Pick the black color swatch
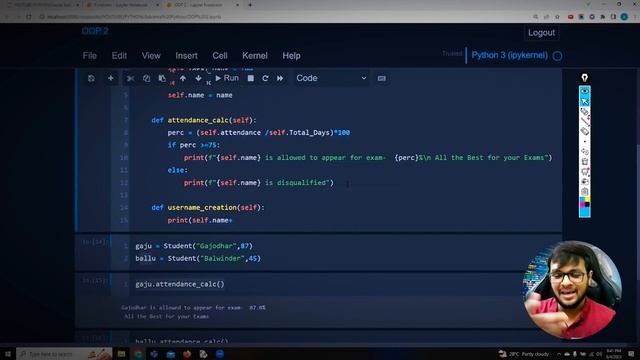 [x=587, y=204]
